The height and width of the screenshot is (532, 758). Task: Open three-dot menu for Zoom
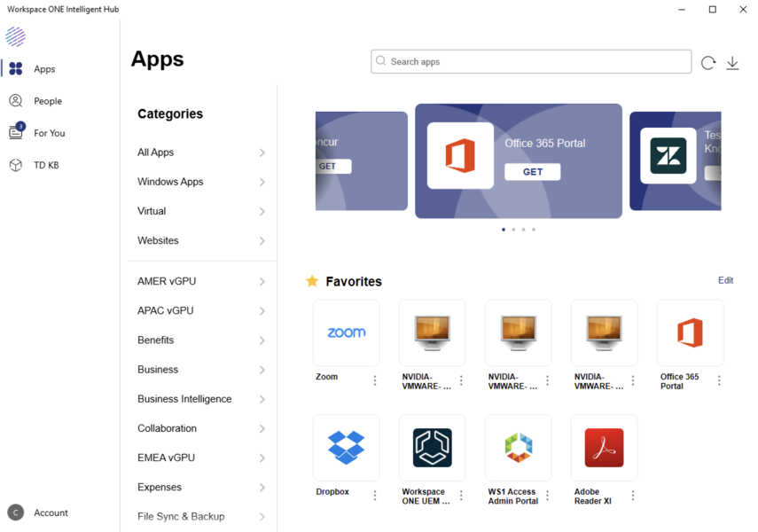[375, 380]
